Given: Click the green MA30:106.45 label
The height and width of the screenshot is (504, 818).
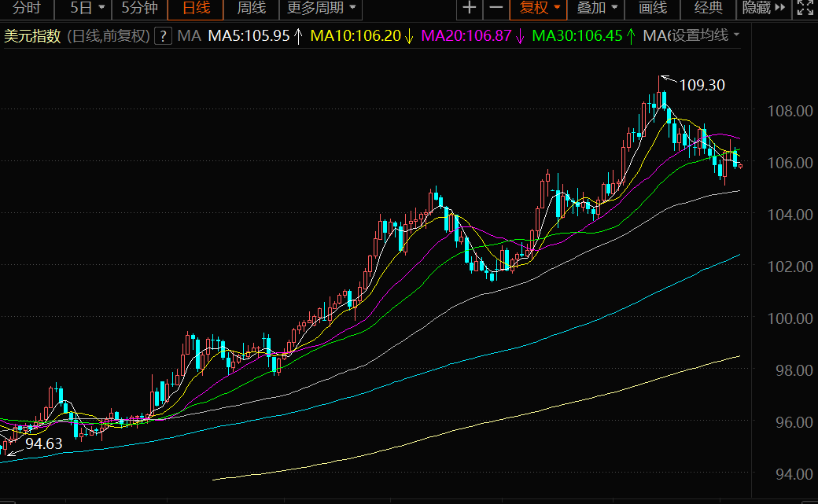Looking at the screenshot, I should pyautogui.click(x=577, y=36).
